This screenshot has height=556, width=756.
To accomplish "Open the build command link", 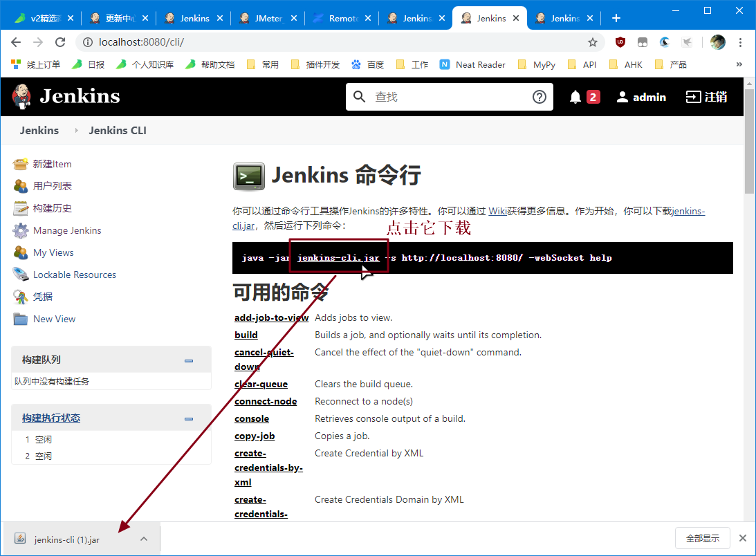I will (246, 335).
